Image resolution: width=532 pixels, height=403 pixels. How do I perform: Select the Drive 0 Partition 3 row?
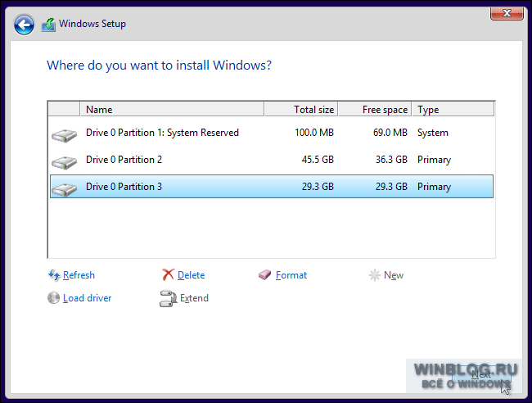point(272,187)
